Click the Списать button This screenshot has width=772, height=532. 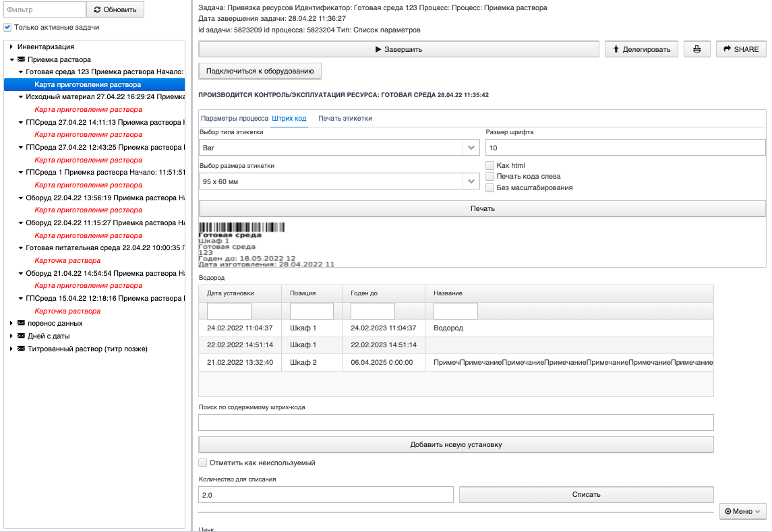pyautogui.click(x=587, y=494)
